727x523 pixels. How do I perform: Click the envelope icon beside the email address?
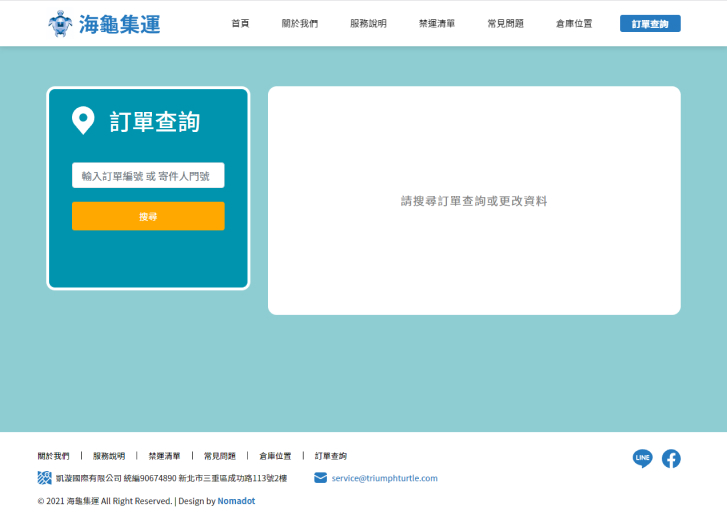pos(320,478)
